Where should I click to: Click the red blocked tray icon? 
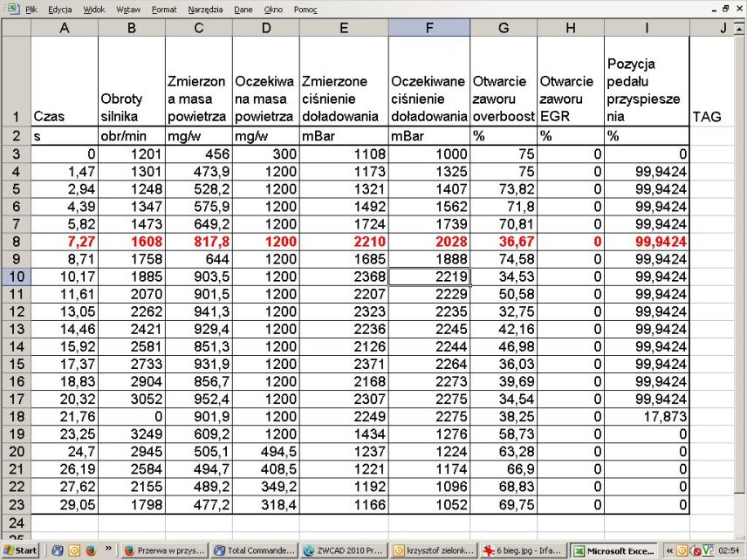(x=695, y=551)
